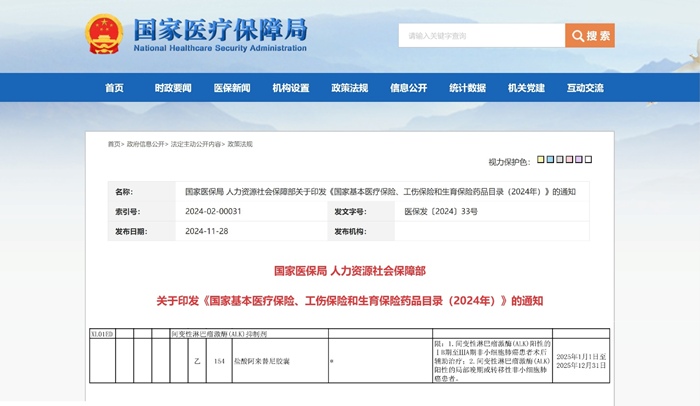The height and width of the screenshot is (406, 700).
Task: Open the 机关党建 navigation menu
Action: tap(526, 88)
